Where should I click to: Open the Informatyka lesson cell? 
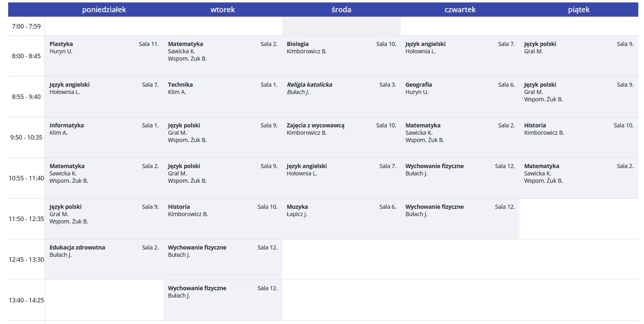[66, 125]
